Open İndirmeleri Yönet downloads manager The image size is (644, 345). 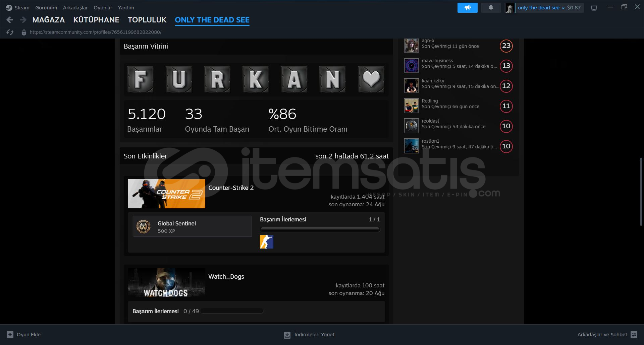pyautogui.click(x=309, y=335)
